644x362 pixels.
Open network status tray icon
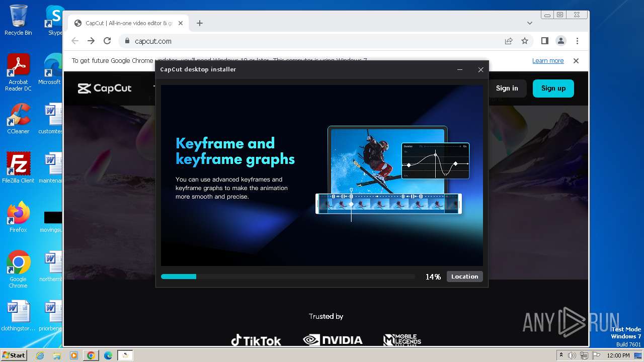[584, 355]
